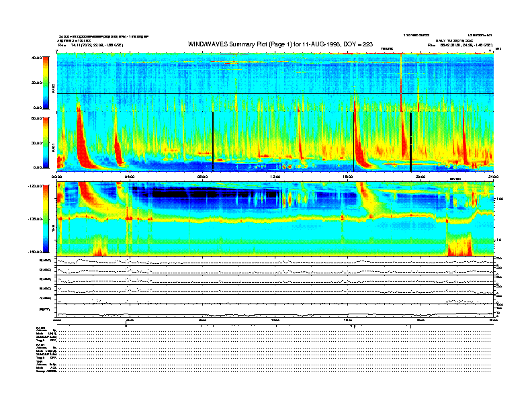Select the TNR panel color scale bar
Screen dimensions: 532x411
tap(46, 219)
